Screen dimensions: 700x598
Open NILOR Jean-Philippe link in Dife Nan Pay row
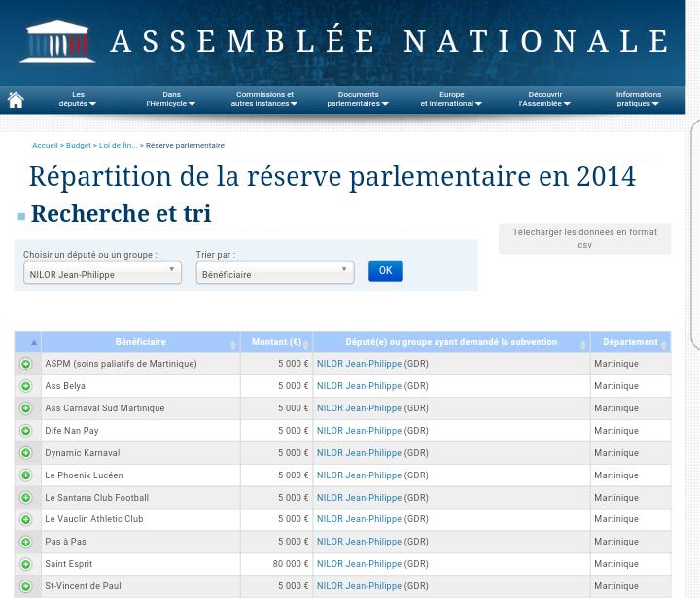(359, 431)
